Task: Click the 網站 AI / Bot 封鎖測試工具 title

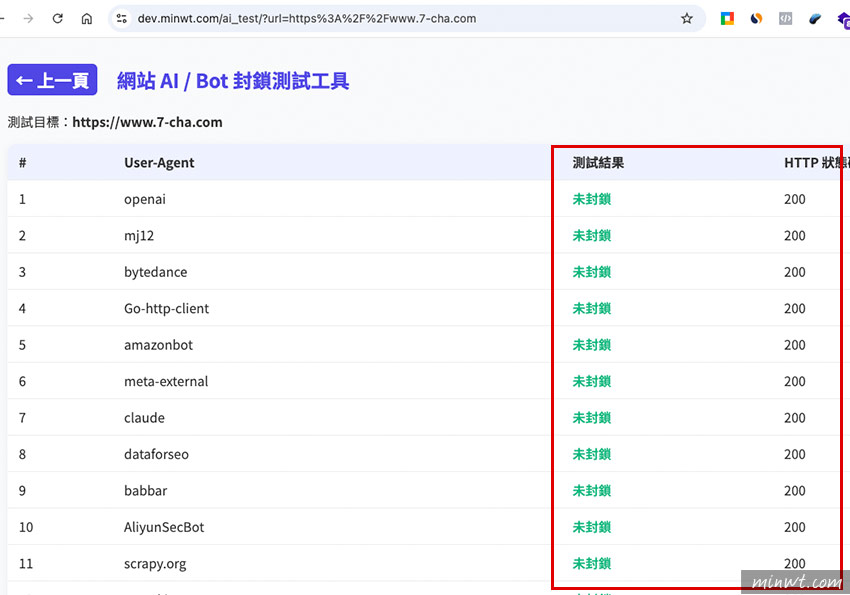Action: 233,81
